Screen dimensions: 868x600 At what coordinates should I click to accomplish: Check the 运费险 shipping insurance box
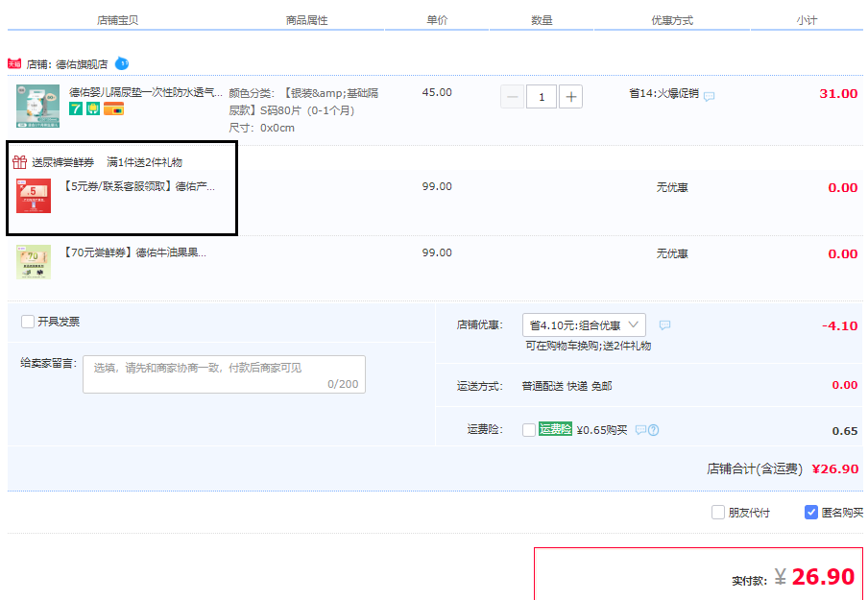[529, 430]
